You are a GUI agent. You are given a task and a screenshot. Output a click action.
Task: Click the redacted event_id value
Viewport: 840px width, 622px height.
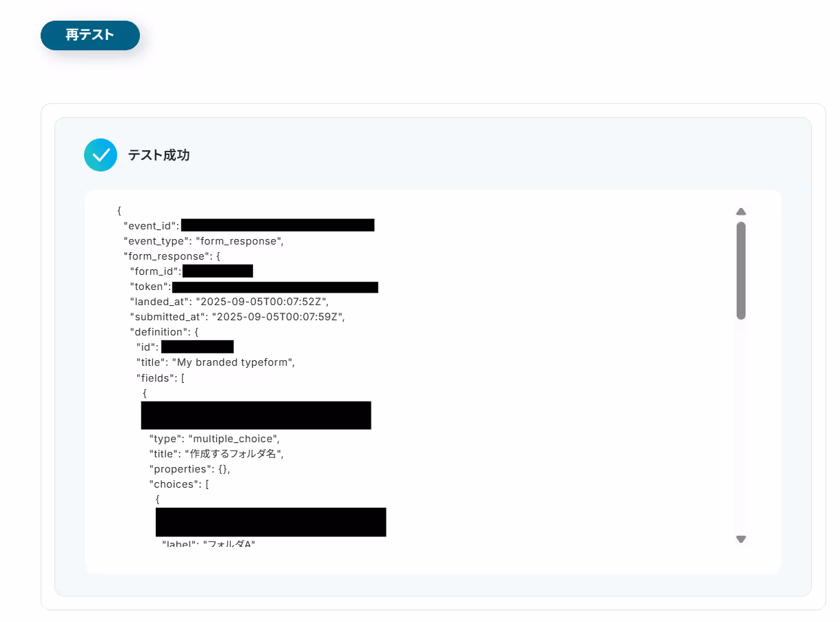click(x=278, y=225)
